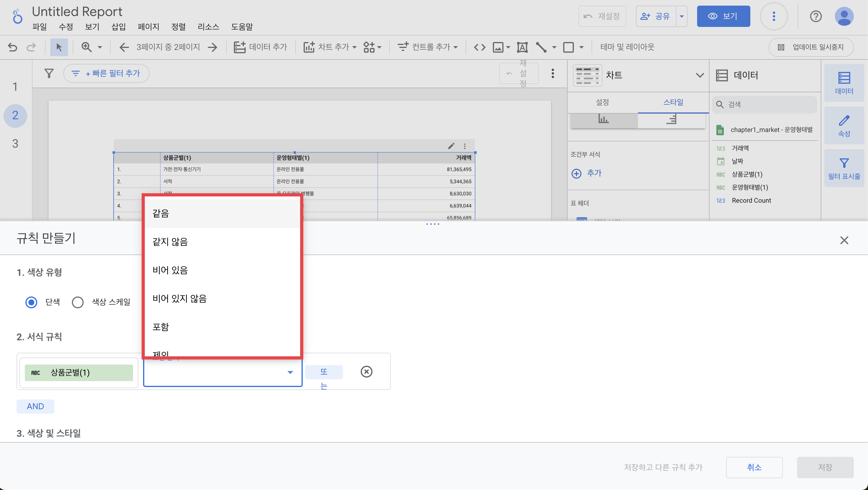Screen dimensions: 868x490
Task: Select the arrow selection mode tool
Action: click(x=59, y=47)
